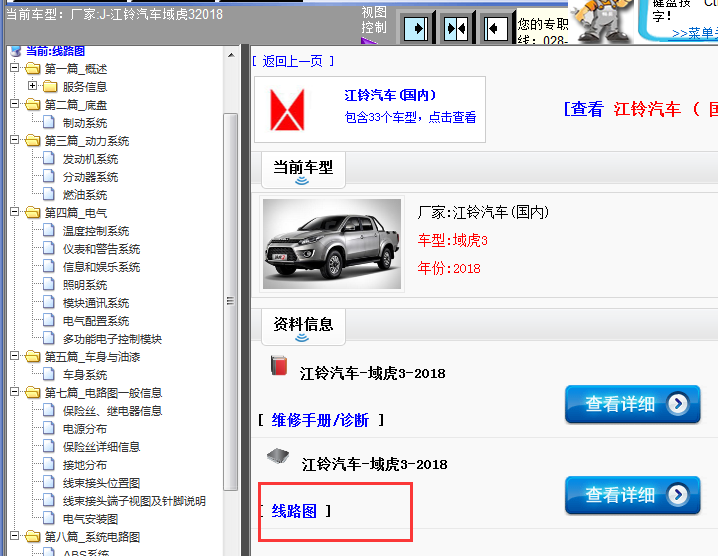Screen dimensions: 718x556
Task: Click 年份:2018 red text
Action: tap(449, 268)
